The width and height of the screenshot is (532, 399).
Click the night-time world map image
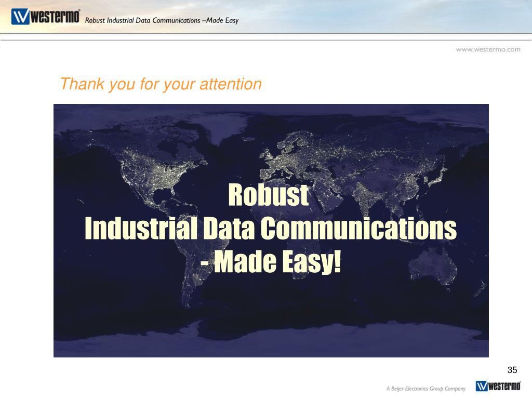pyautogui.click(x=271, y=230)
